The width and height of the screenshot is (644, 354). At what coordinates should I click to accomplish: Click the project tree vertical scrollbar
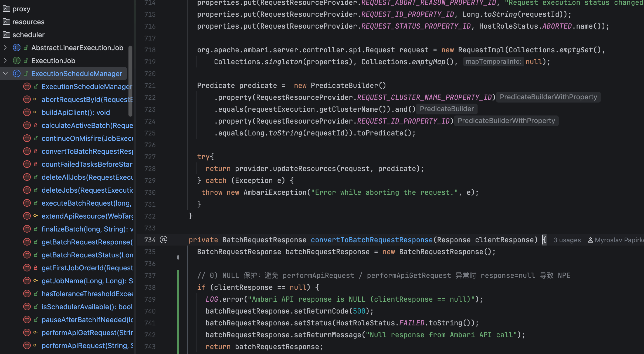click(130, 81)
